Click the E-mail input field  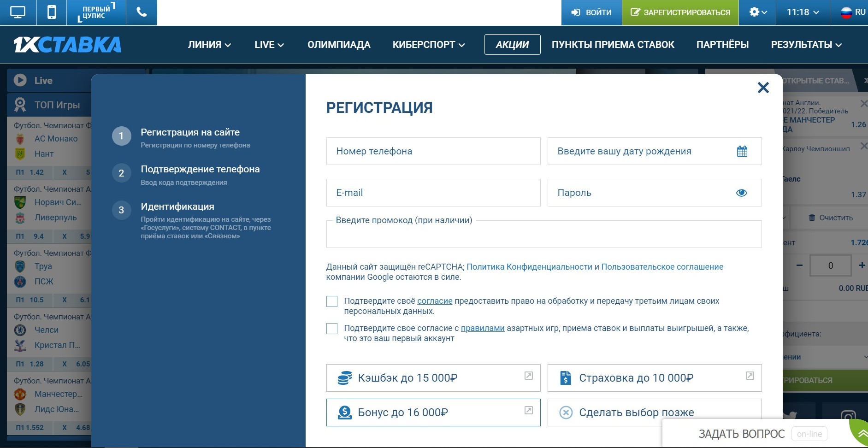click(x=433, y=193)
